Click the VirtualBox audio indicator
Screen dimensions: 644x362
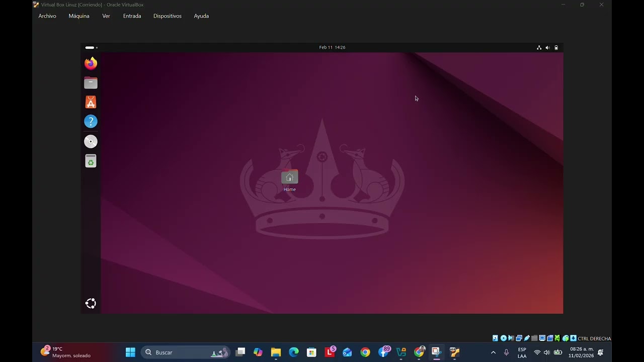(511, 338)
